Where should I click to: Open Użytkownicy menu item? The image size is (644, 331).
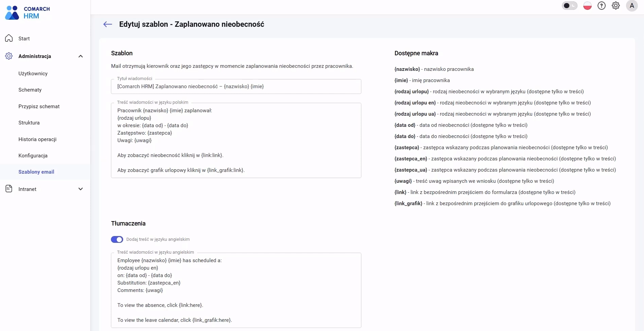click(x=33, y=74)
